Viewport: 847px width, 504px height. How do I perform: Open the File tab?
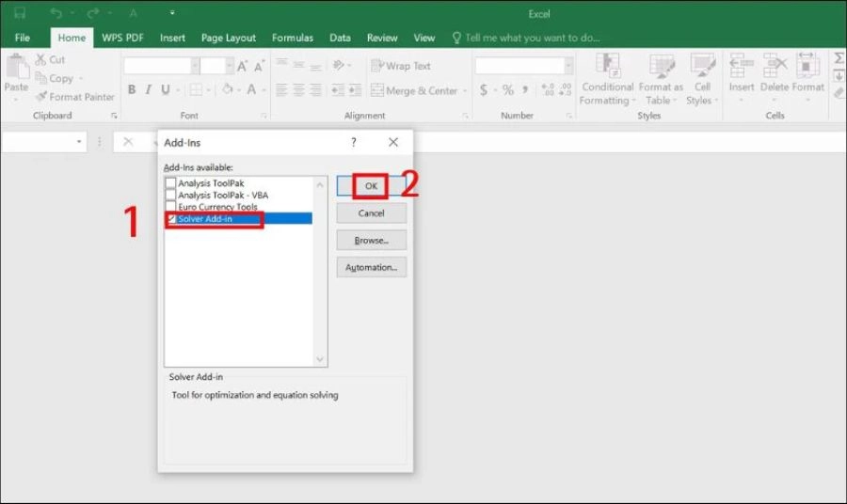23,38
